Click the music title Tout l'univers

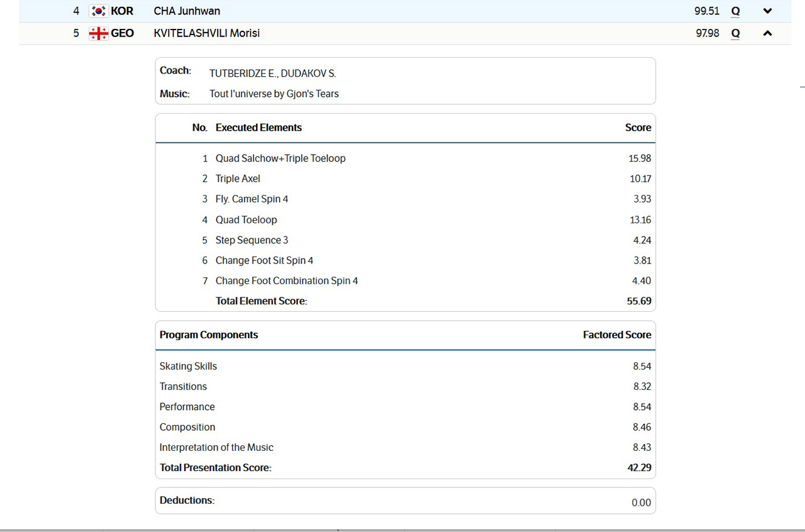274,94
